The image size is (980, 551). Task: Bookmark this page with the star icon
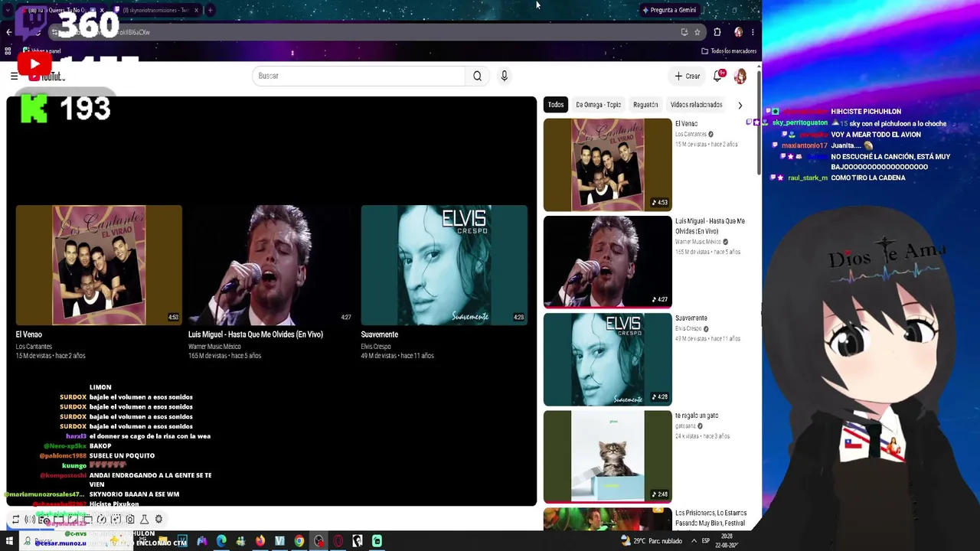coord(697,32)
